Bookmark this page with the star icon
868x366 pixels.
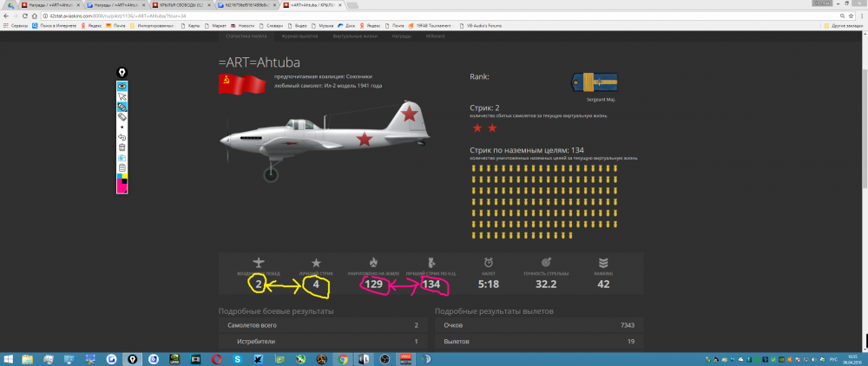tap(851, 16)
